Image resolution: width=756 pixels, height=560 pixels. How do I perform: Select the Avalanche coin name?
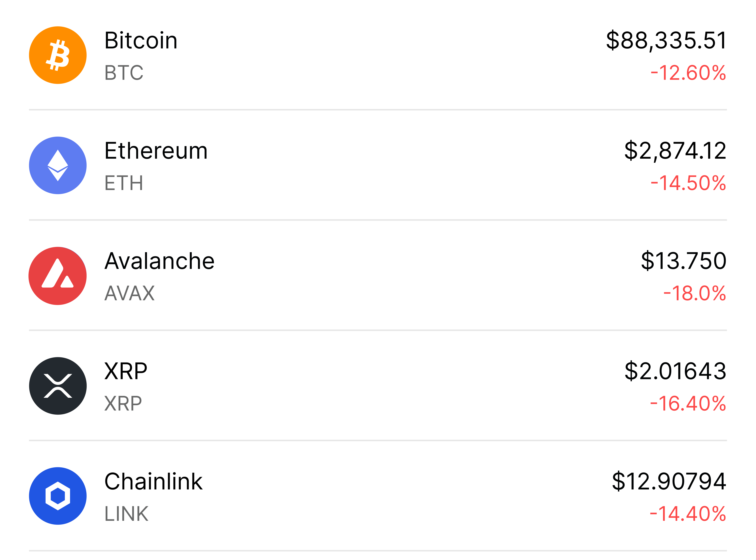coord(159,261)
